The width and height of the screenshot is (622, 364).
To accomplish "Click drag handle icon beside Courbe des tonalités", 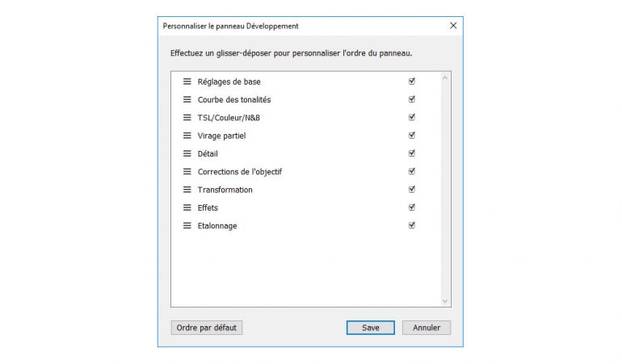I will click(187, 99).
